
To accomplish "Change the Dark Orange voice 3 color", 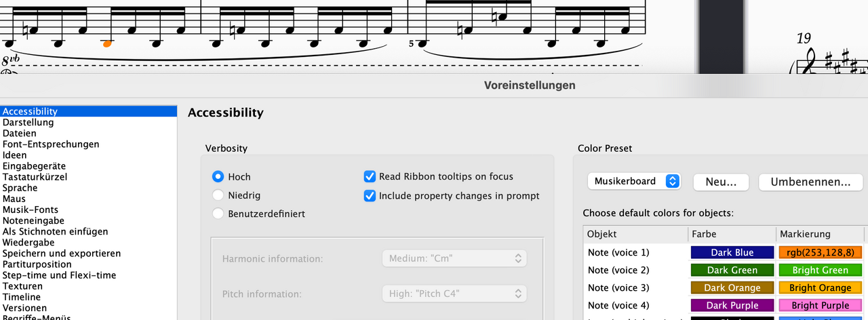I will pyautogui.click(x=732, y=287).
